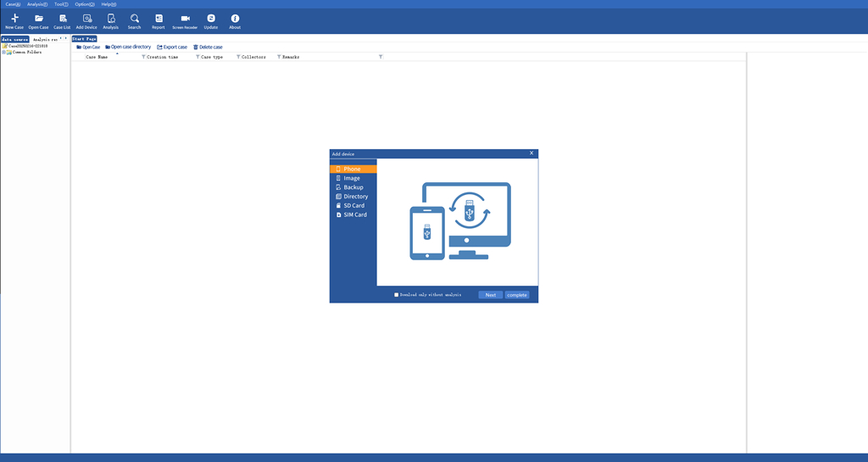Start the Screen Recorder
Screen dimensions: 868x462
(185, 21)
